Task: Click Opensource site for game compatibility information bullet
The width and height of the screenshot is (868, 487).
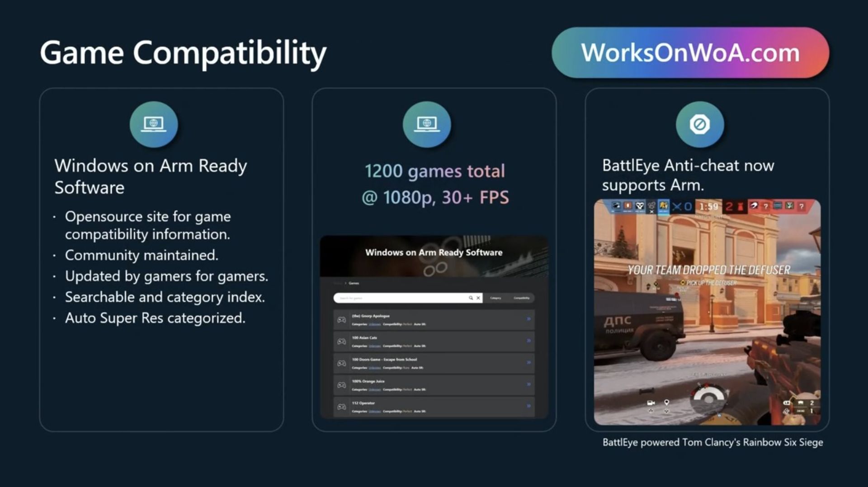Action: coord(148,225)
